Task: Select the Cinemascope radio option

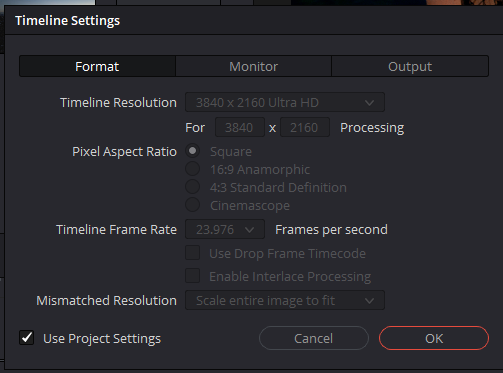Action: pos(193,205)
